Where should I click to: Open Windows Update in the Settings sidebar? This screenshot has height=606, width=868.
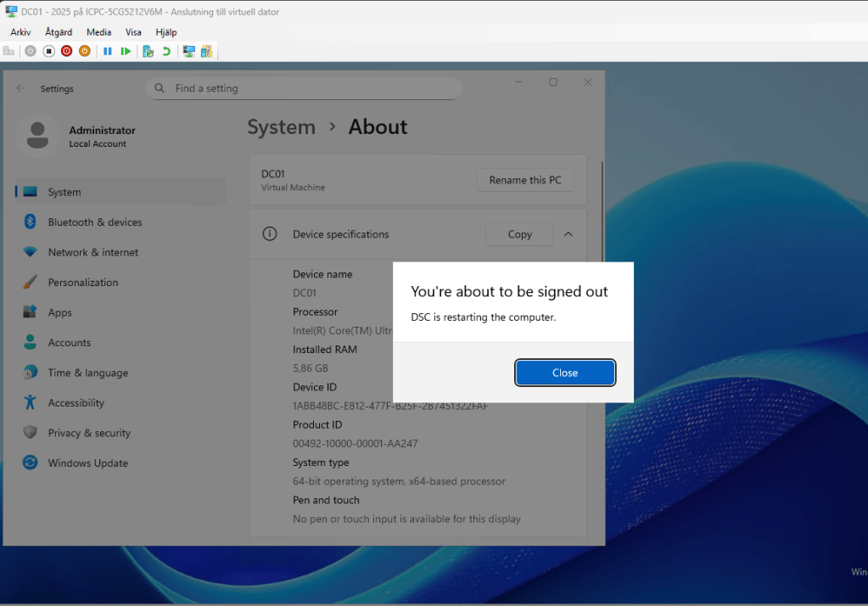[87, 463]
